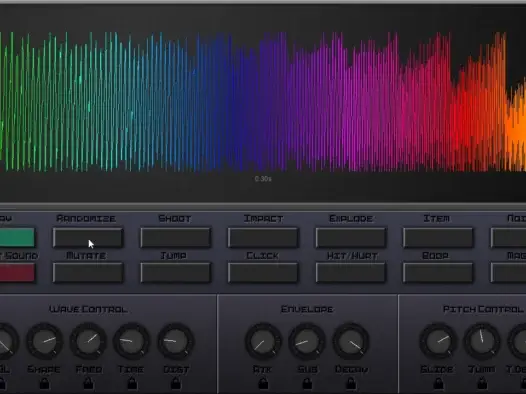The width and height of the screenshot is (526, 394).
Task: Toggle the lock under the Sus knob
Action: coord(307,383)
